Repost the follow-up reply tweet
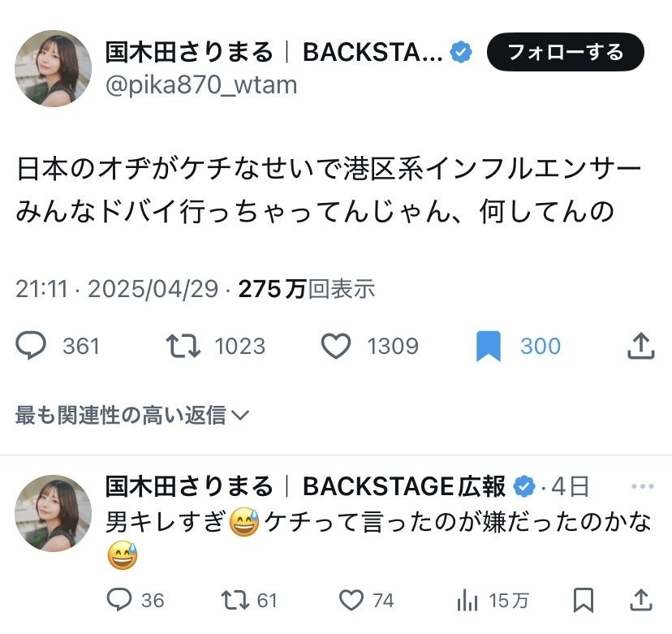The height and width of the screenshot is (634, 672). click(x=236, y=600)
